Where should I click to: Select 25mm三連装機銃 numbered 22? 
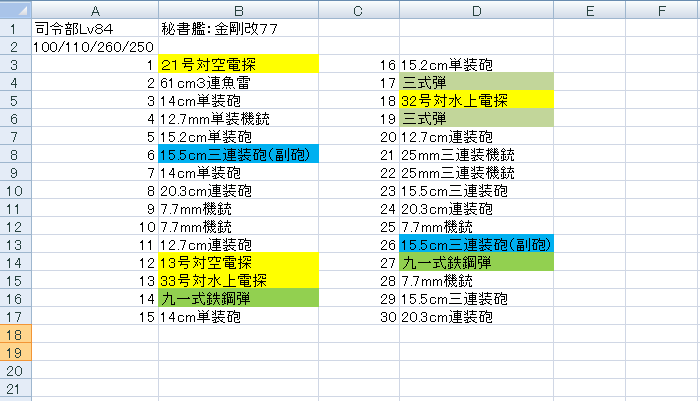[476, 172]
